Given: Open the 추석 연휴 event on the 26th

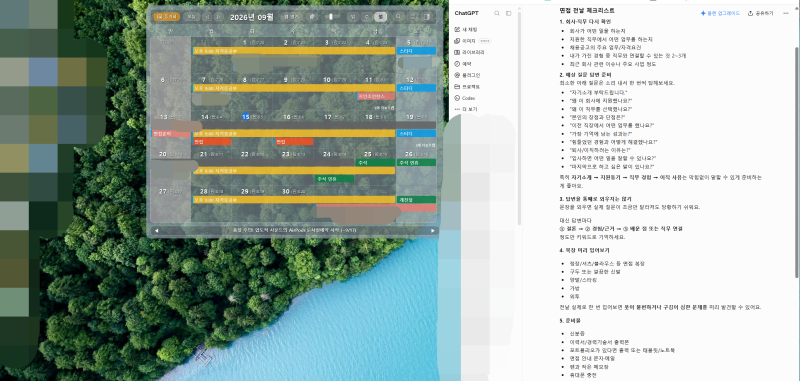Looking at the screenshot, I should (417, 162).
